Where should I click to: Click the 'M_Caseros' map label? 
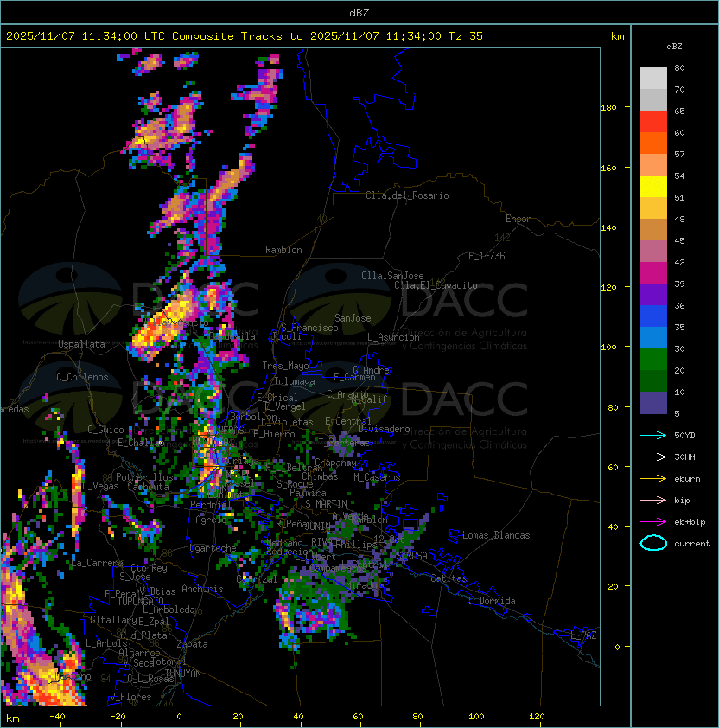click(x=377, y=477)
